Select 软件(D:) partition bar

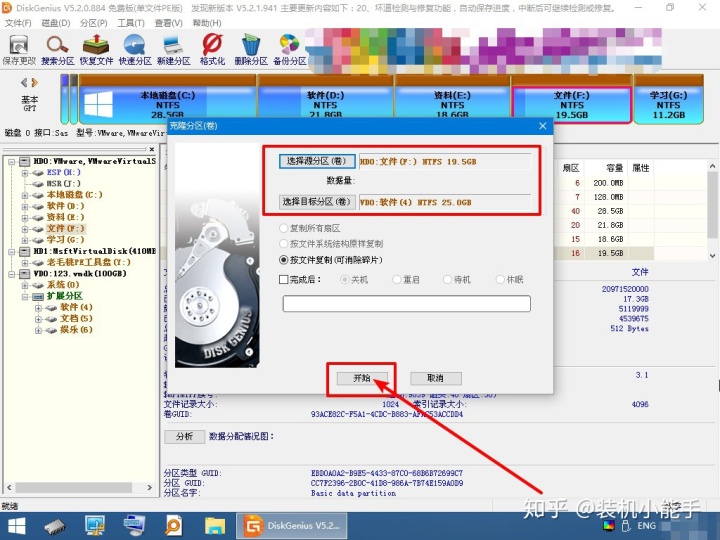pos(326,101)
